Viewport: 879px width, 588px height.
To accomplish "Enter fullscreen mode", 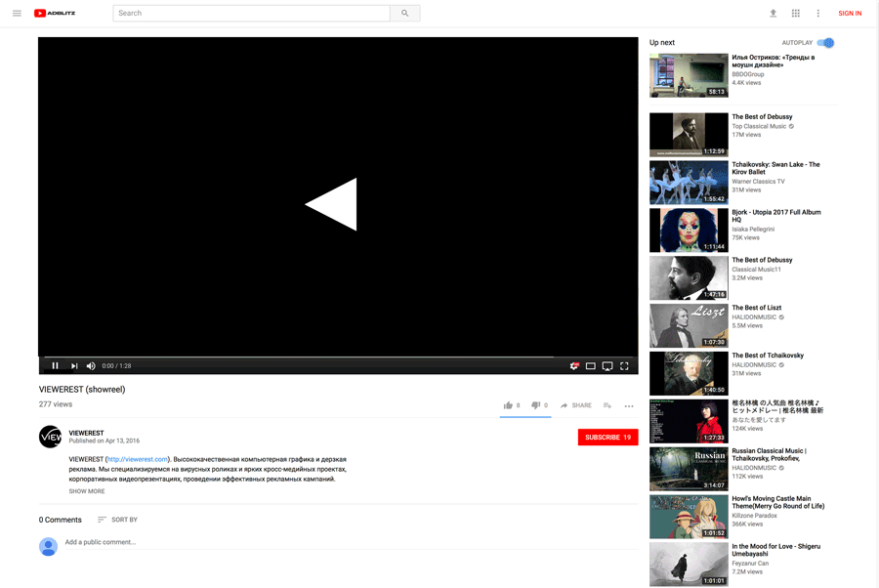I will (x=624, y=366).
